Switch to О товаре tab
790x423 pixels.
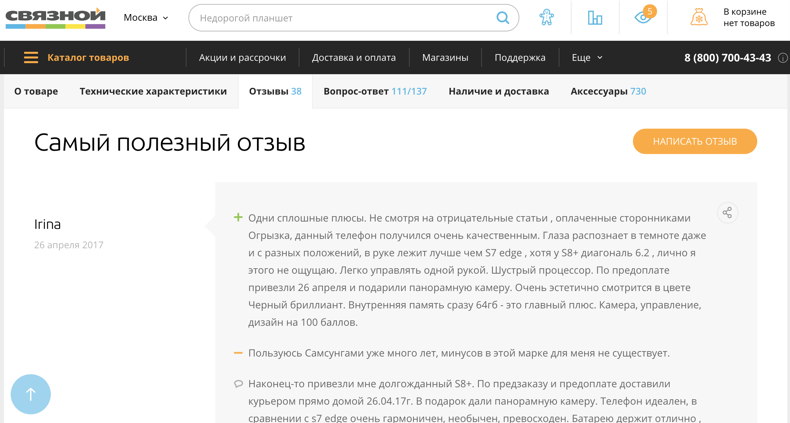(x=36, y=91)
